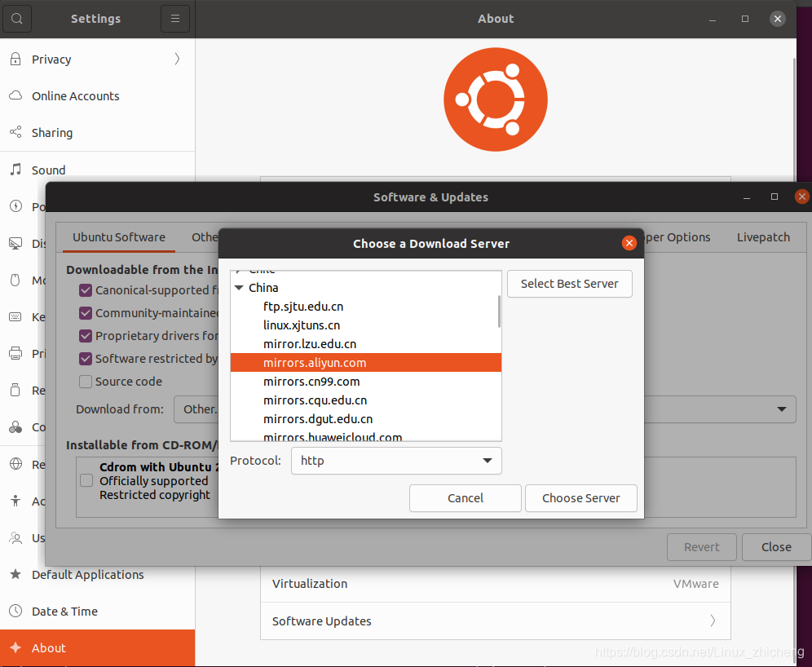The width and height of the screenshot is (812, 667).
Task: Click the server list vertical scrollbar
Action: (499, 311)
